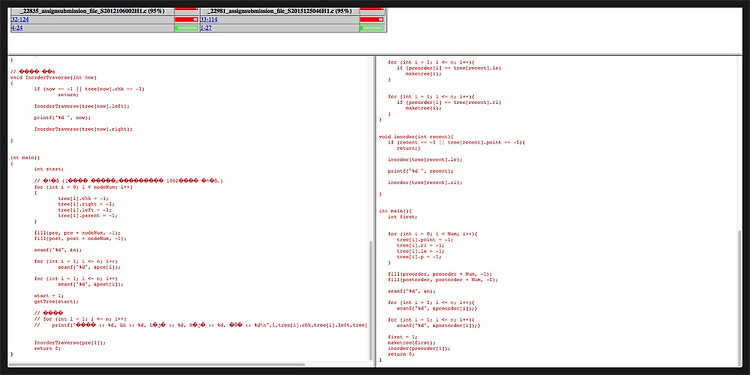
Task: Click the 'scanf("%d", &postorder[i]);' line
Action: pyautogui.click(x=439, y=326)
